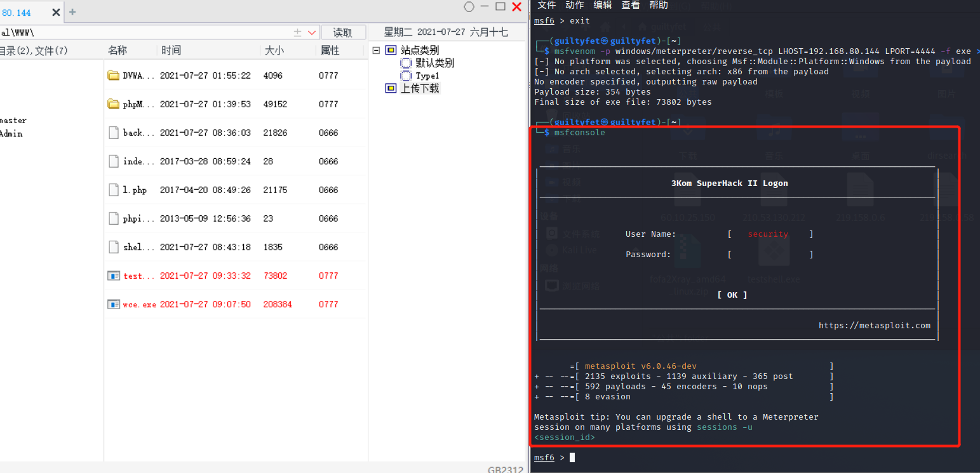Click the 'sessions -u' tip text
This screenshot has height=473, width=980.
click(725, 427)
